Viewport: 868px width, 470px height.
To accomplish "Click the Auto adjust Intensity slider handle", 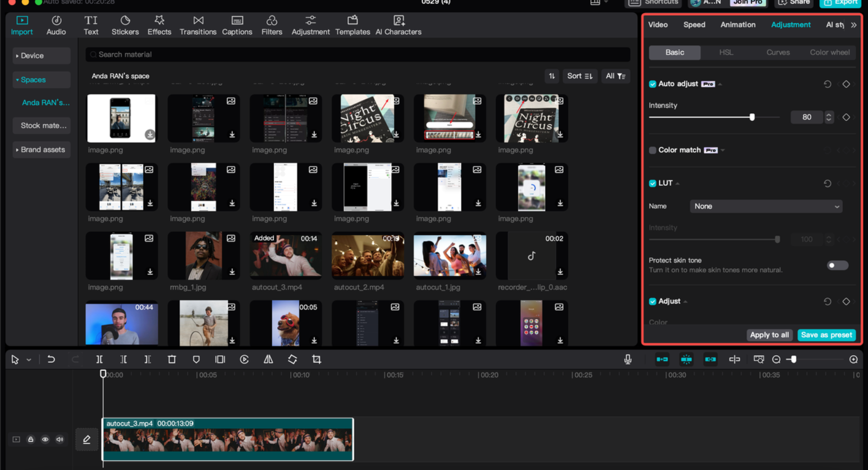I will pos(752,117).
